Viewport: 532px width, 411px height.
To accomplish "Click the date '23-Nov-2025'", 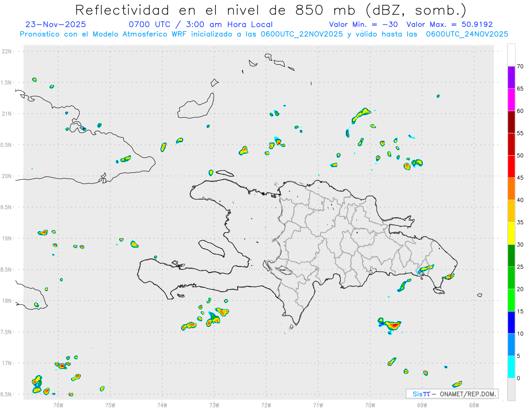I will [56, 24].
